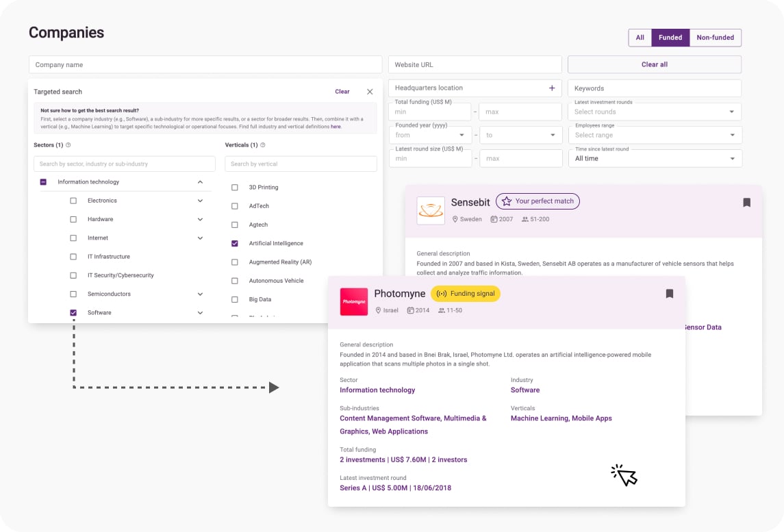Screen dimensions: 784x532
Task: Click the star icon in perfect match badge
Action: tap(507, 201)
